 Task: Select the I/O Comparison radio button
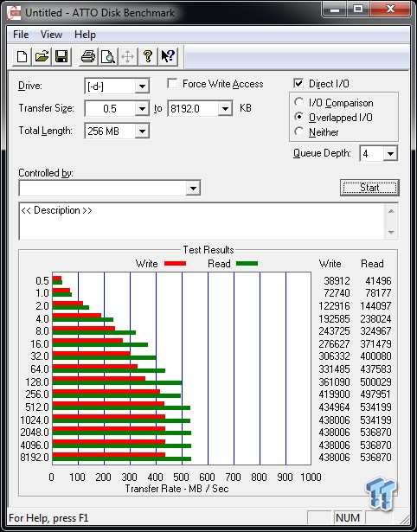click(299, 102)
